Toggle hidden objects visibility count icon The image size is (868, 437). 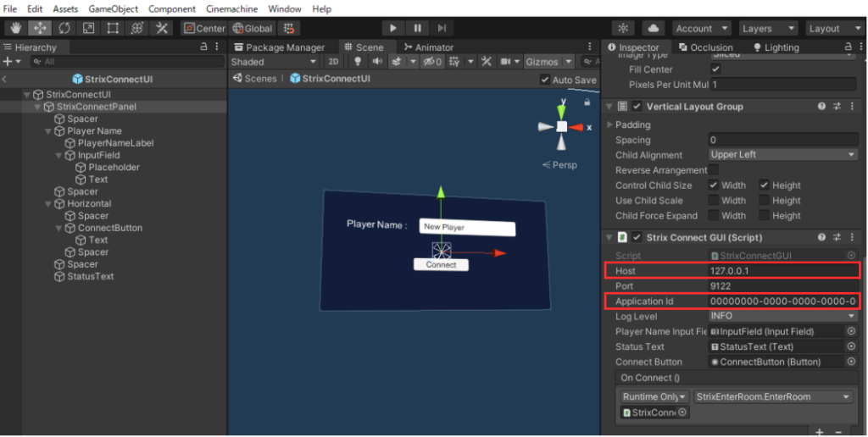432,62
